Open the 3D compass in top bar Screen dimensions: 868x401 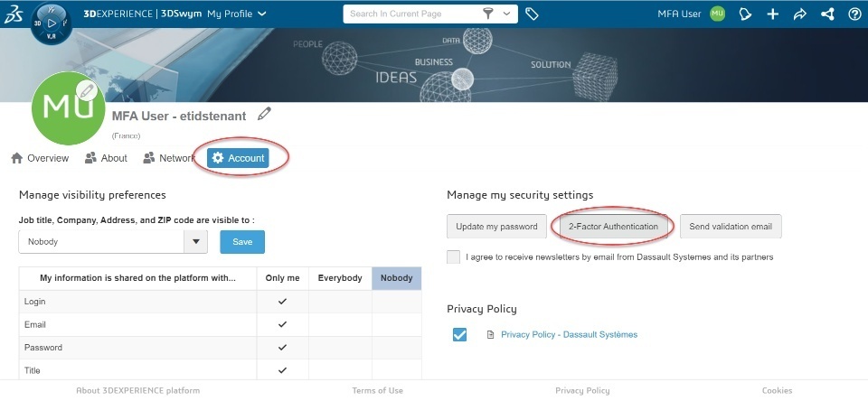click(x=50, y=21)
